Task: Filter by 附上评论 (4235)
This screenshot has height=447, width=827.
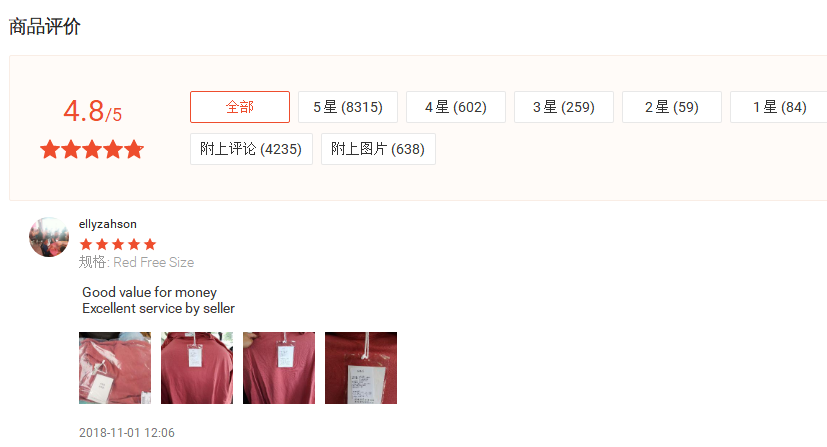Action: point(251,149)
